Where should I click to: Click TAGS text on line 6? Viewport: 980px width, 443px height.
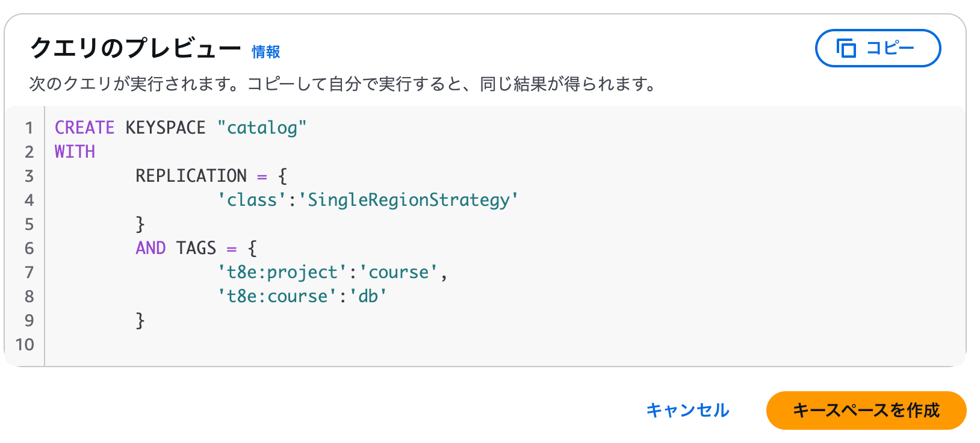point(196,248)
